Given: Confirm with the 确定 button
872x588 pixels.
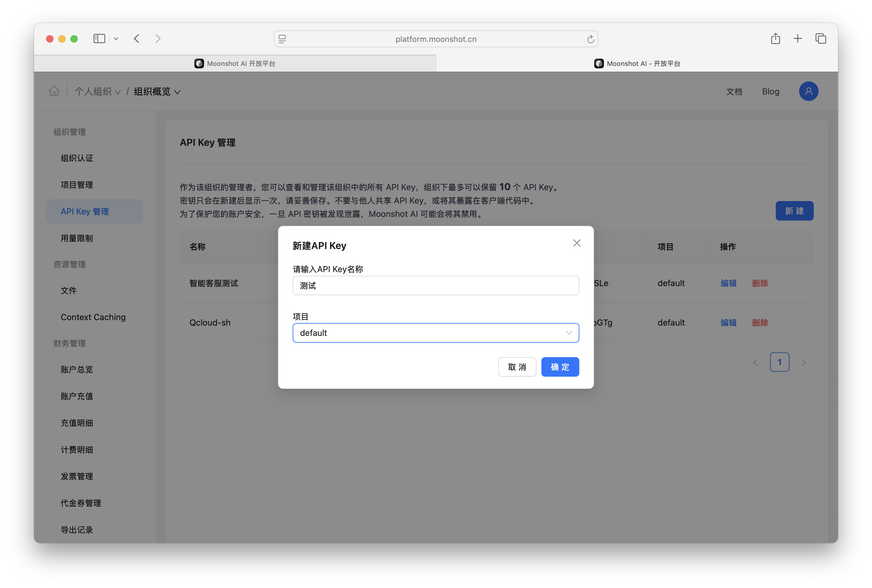Looking at the screenshot, I should coord(560,367).
